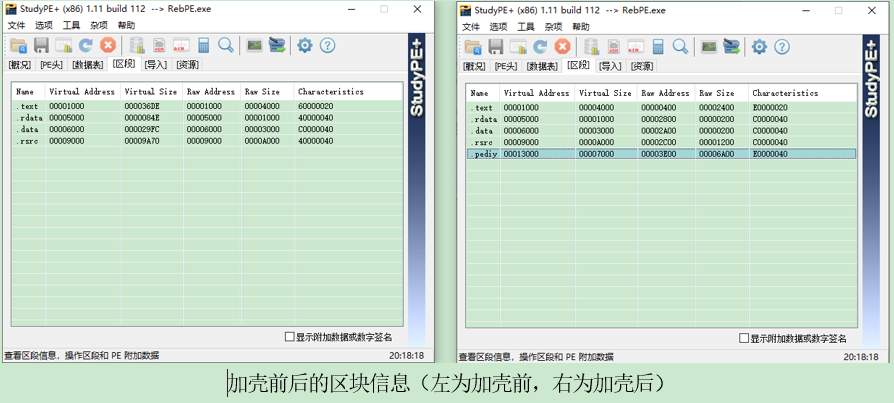This screenshot has width=894, height=403.
Task: Select the .rsrc section row, right window
Action: click(x=661, y=143)
